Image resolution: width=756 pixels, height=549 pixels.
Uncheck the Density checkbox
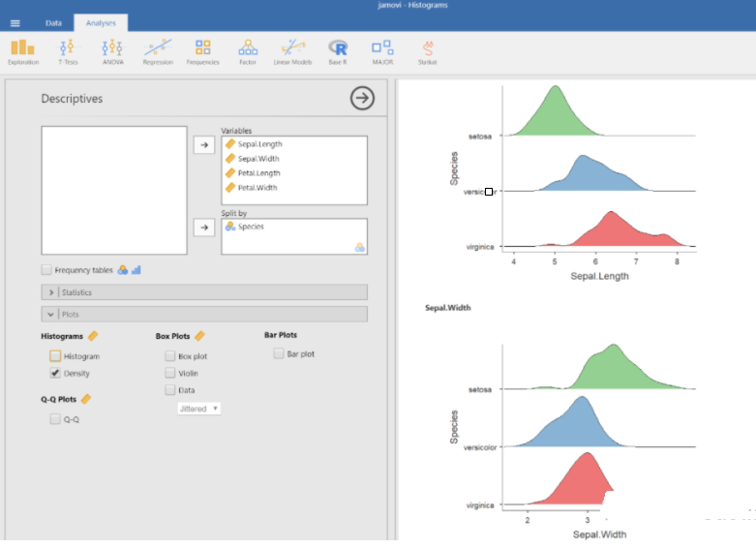coord(56,373)
